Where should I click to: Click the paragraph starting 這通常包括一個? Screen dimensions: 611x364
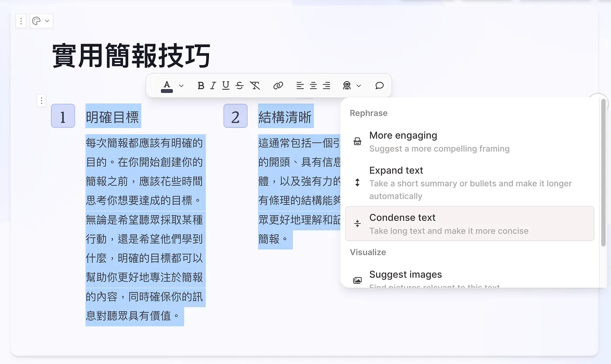(299, 191)
